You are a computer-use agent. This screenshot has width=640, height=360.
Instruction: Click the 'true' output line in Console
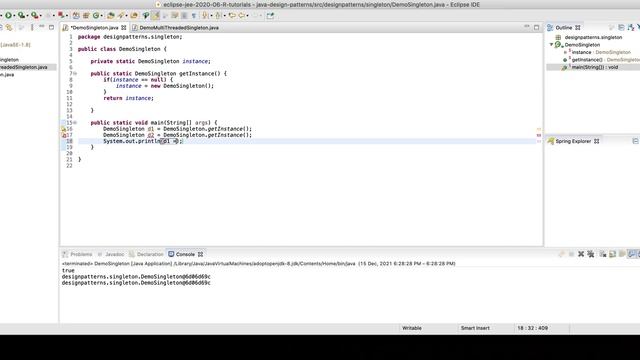coord(68,271)
